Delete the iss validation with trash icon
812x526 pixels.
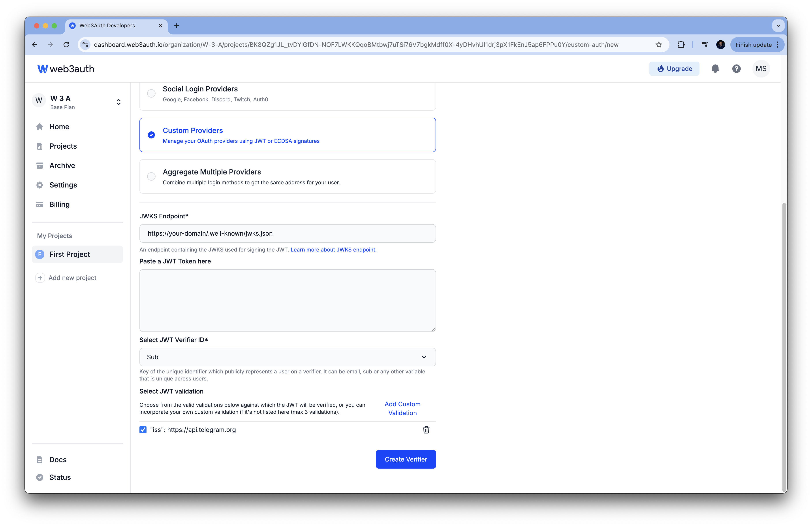pos(426,430)
